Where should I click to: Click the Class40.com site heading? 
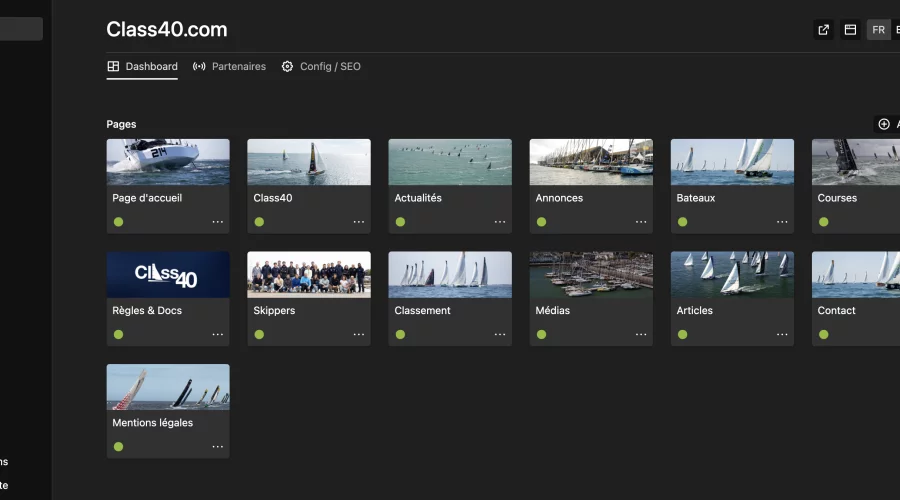(167, 29)
